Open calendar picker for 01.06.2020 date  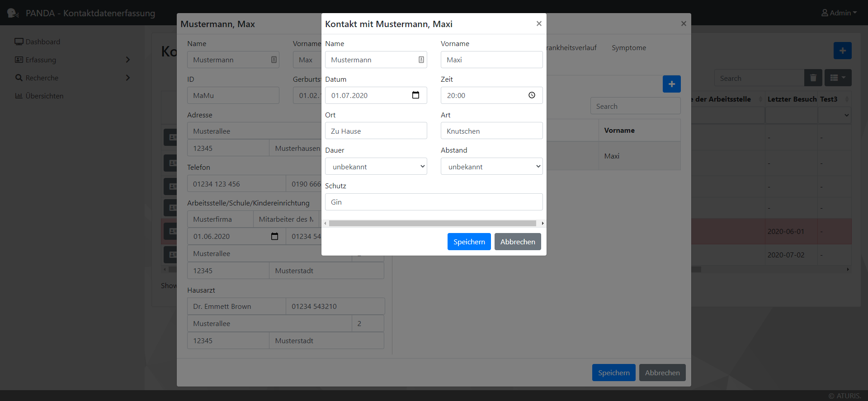[274, 236]
